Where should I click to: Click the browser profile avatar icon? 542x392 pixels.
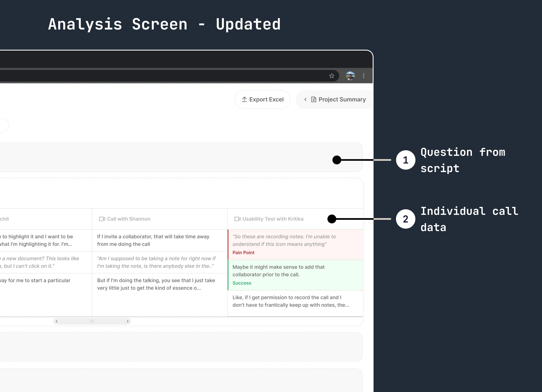point(350,76)
